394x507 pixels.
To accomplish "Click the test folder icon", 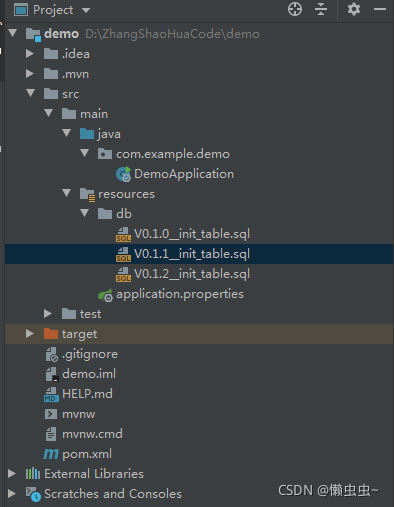I will click(69, 314).
